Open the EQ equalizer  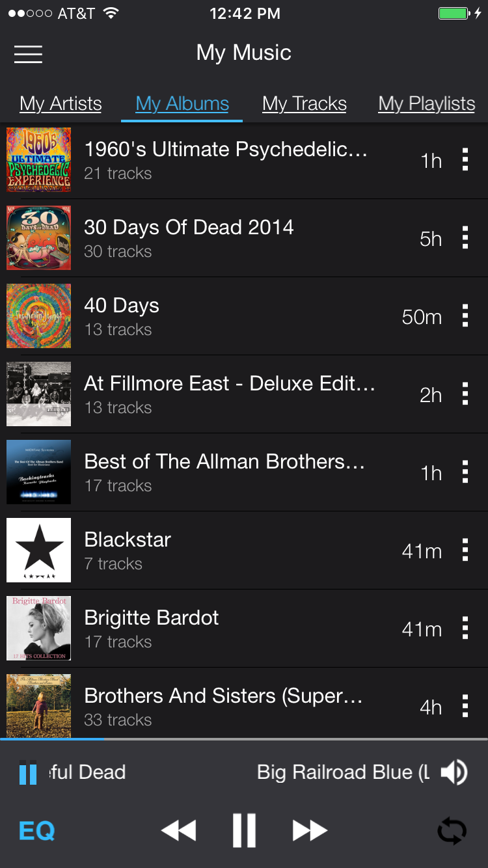tap(37, 831)
